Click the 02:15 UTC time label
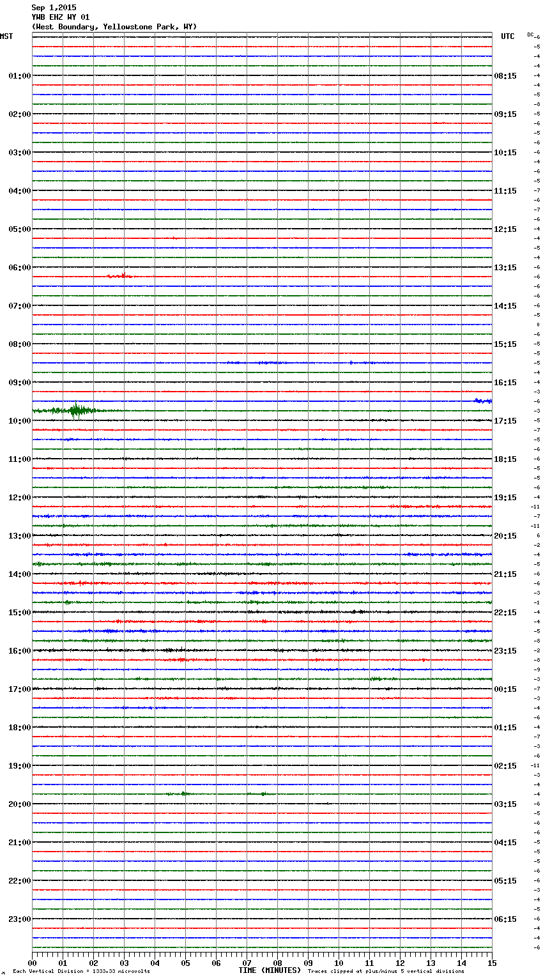The image size is (543, 980). (505, 766)
